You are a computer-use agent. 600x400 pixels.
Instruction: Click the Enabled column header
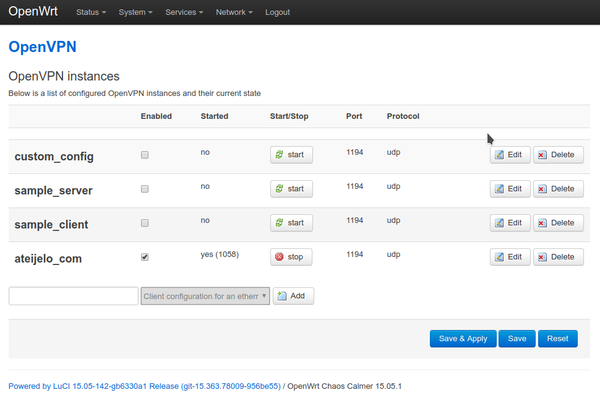pyautogui.click(x=156, y=116)
